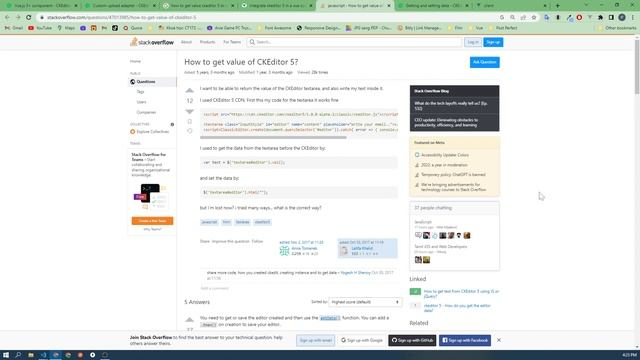Open the question's activity history icon

click(x=189, y=131)
